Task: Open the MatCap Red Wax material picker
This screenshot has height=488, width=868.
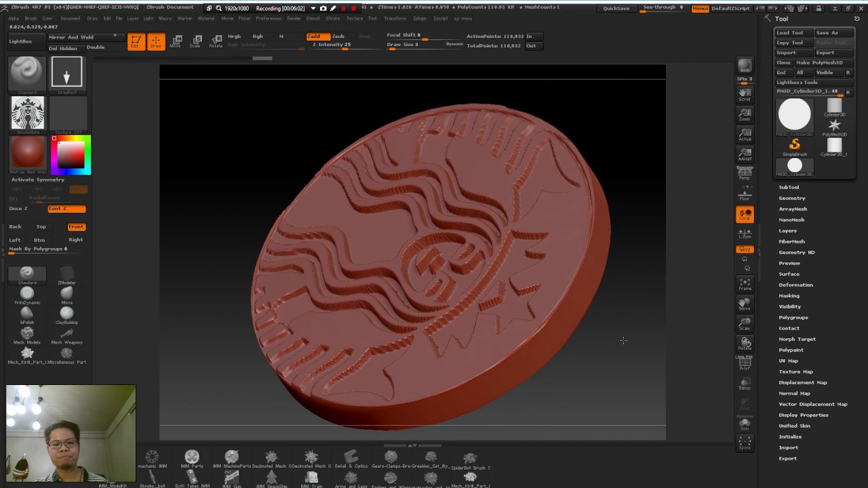Action: [x=27, y=153]
